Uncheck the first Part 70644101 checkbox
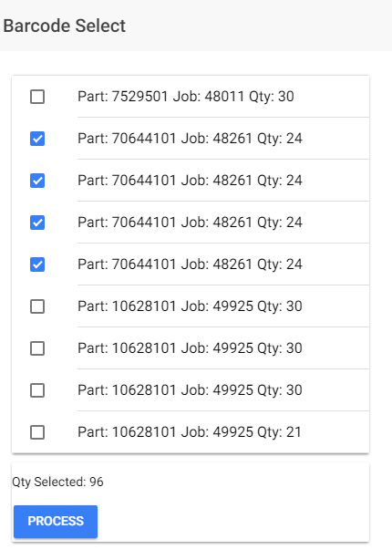392x560 pixels. pyautogui.click(x=37, y=139)
